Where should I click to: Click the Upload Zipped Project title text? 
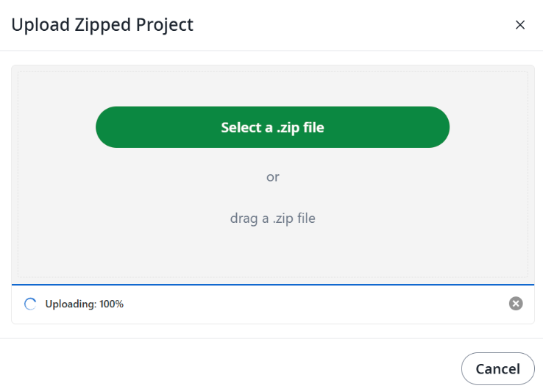click(x=102, y=25)
